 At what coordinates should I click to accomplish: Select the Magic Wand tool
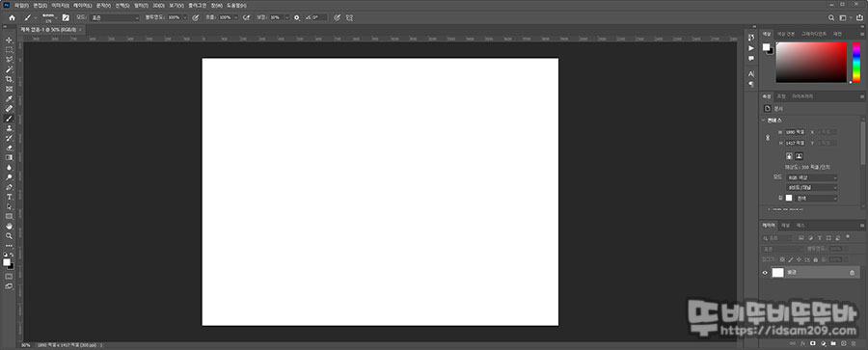pos(9,69)
